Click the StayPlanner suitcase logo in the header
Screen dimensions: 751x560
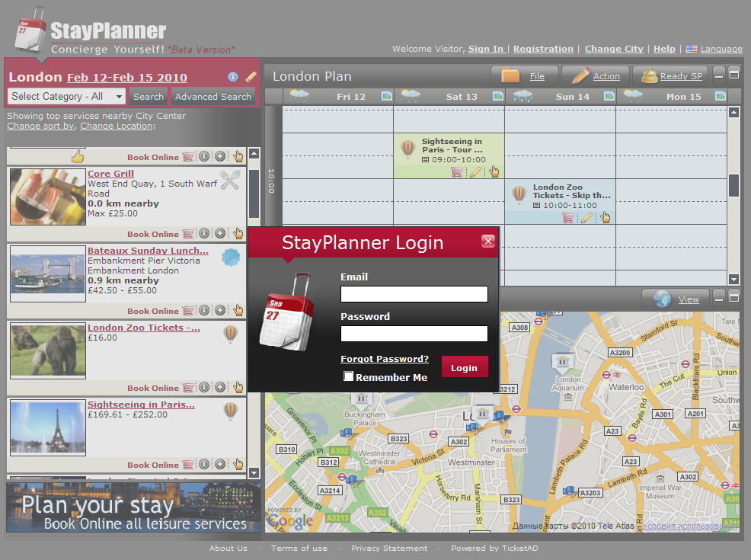tap(30, 30)
